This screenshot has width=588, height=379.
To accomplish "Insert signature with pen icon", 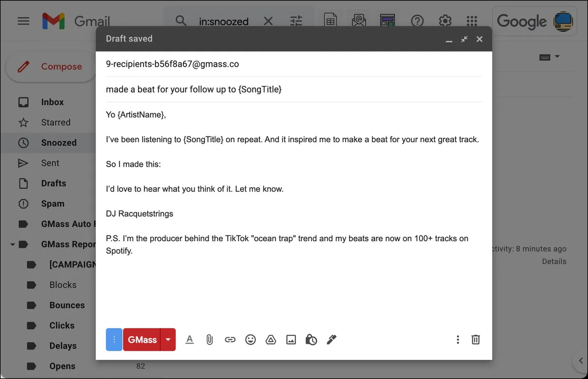I will pyautogui.click(x=332, y=339).
